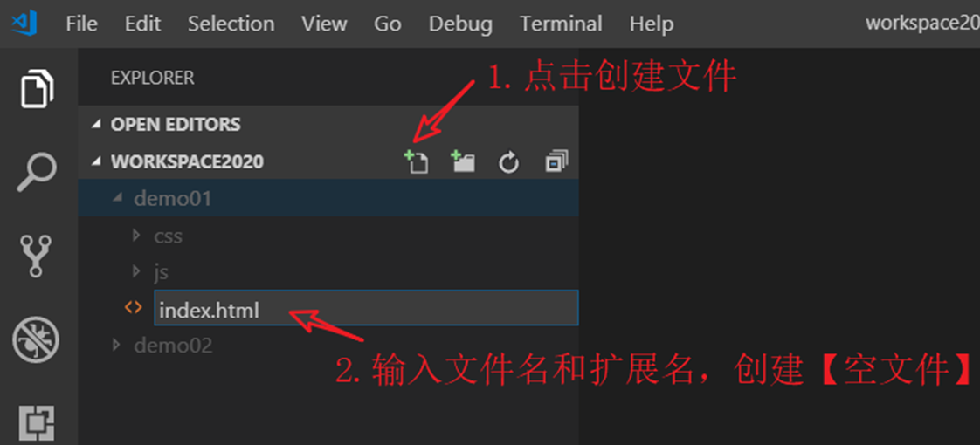Collapse all folders in Explorer
The width and height of the screenshot is (980, 445).
pos(556,161)
